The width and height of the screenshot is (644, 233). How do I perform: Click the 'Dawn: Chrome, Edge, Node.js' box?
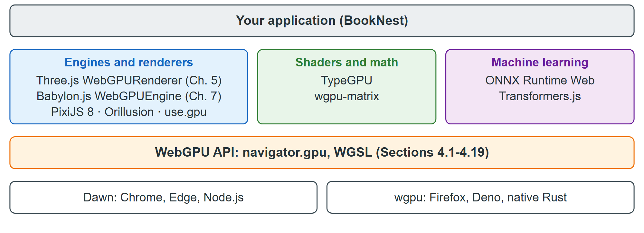click(x=164, y=197)
